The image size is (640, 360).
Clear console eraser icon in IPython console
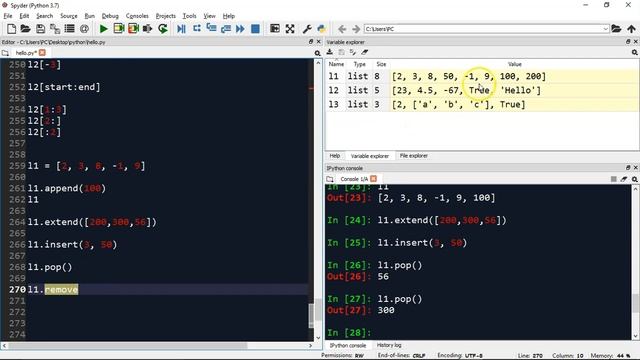(624, 179)
